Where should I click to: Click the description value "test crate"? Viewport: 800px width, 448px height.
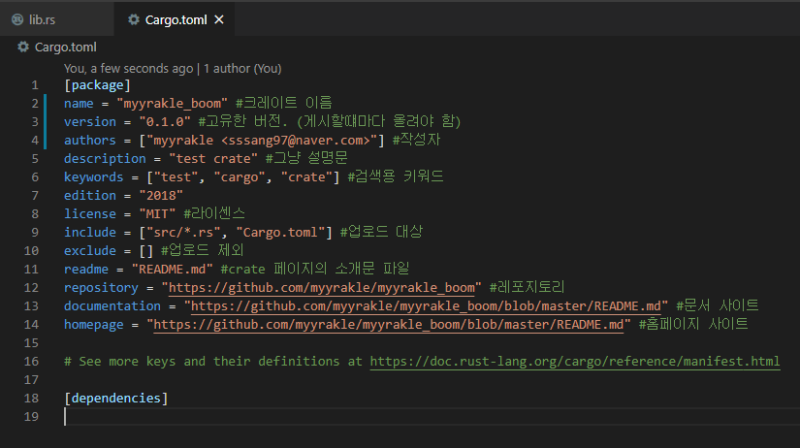pyautogui.click(x=213, y=159)
